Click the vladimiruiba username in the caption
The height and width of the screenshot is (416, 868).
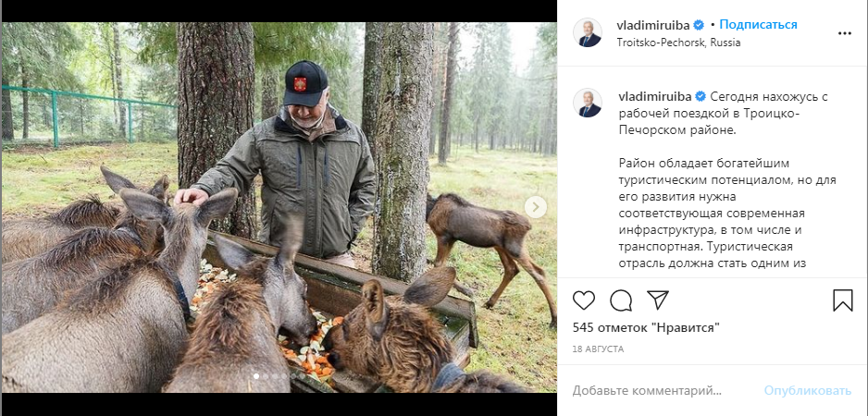[655, 96]
